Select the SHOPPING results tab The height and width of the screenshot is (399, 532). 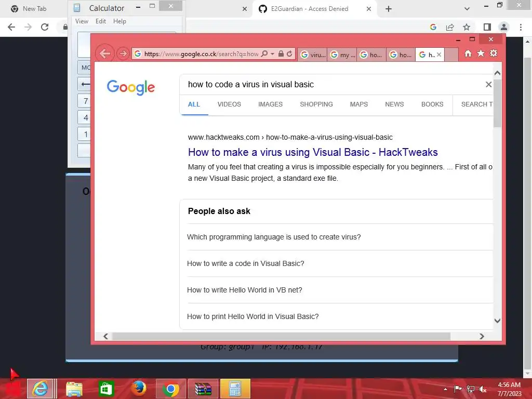[x=316, y=104]
